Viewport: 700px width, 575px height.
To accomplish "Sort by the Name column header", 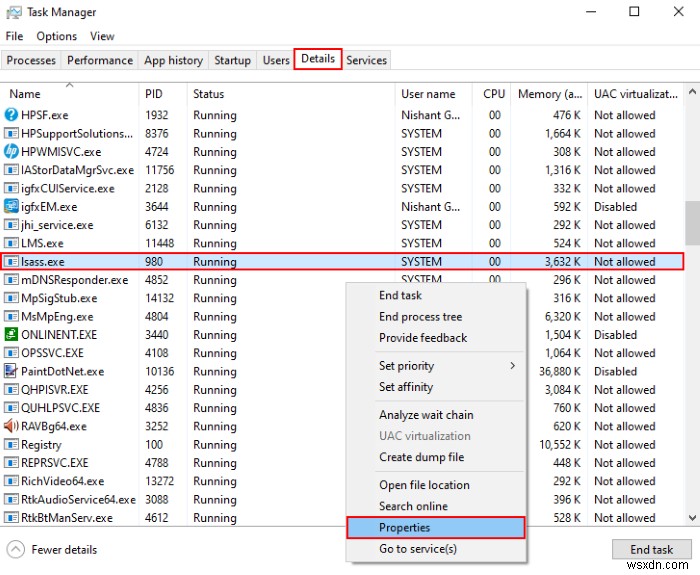I will point(69,94).
